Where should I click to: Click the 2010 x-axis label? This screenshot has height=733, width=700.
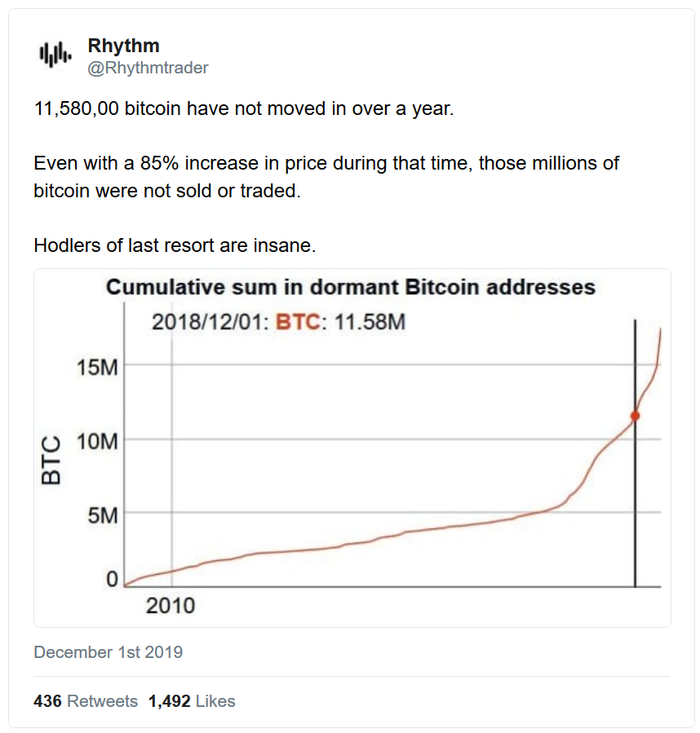click(x=171, y=605)
